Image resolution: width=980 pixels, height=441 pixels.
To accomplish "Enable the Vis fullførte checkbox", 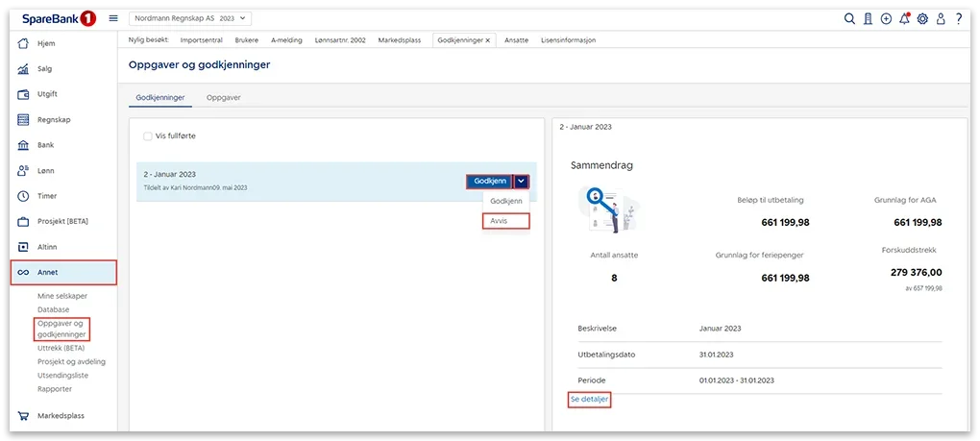I will tap(147, 136).
